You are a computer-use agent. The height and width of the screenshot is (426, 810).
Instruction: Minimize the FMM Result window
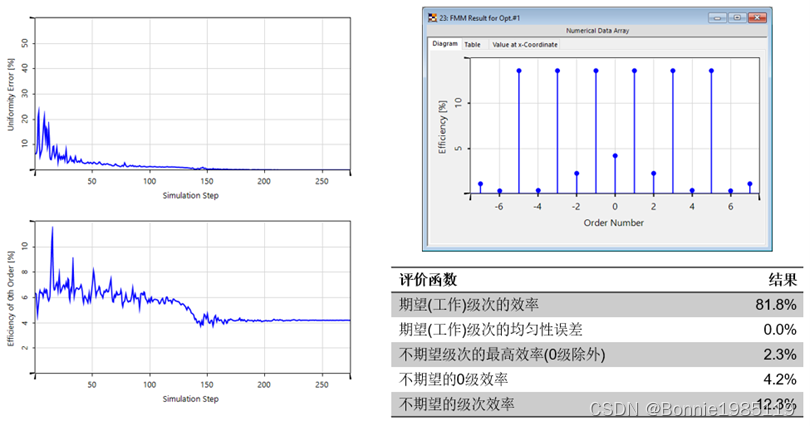coord(717,18)
